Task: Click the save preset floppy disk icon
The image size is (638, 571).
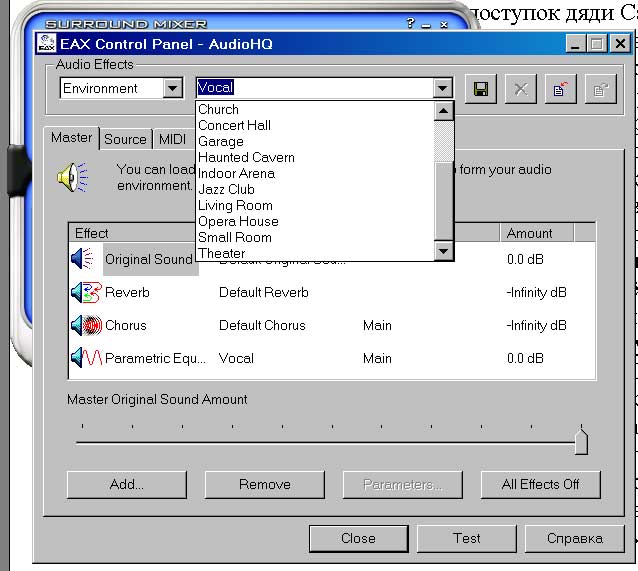Action: pos(481,89)
